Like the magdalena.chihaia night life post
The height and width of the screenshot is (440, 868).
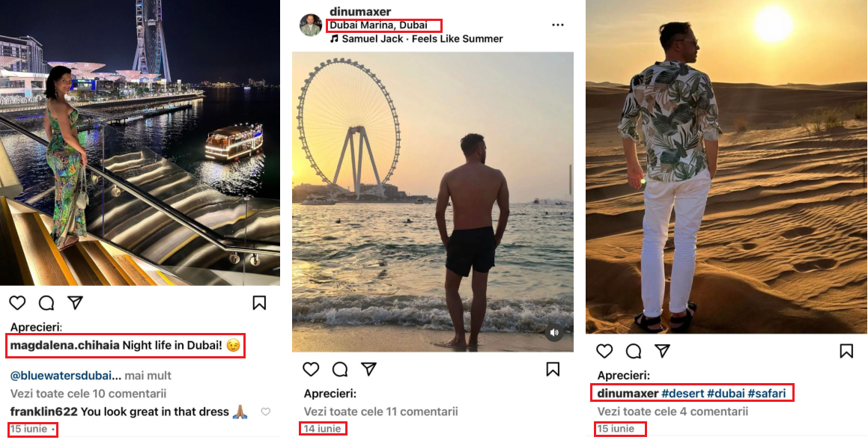[17, 303]
